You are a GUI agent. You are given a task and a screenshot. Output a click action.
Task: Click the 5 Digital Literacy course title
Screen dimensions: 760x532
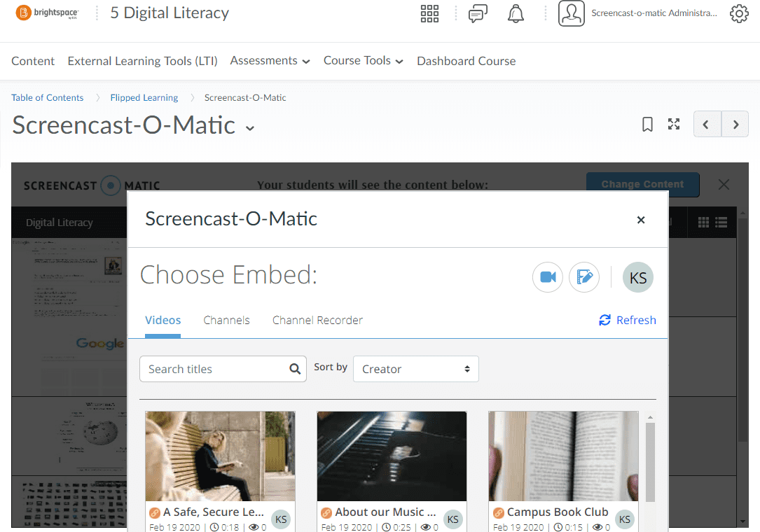point(170,13)
